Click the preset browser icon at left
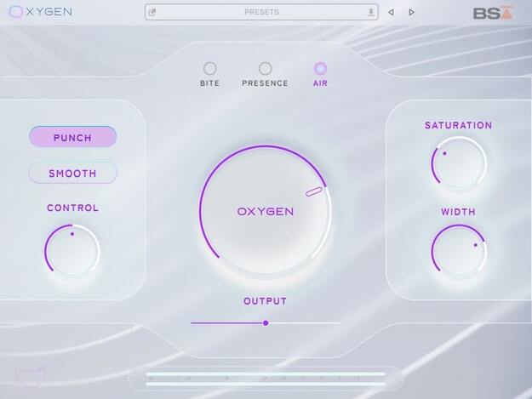This screenshot has height=399, width=532. pyautogui.click(x=152, y=12)
